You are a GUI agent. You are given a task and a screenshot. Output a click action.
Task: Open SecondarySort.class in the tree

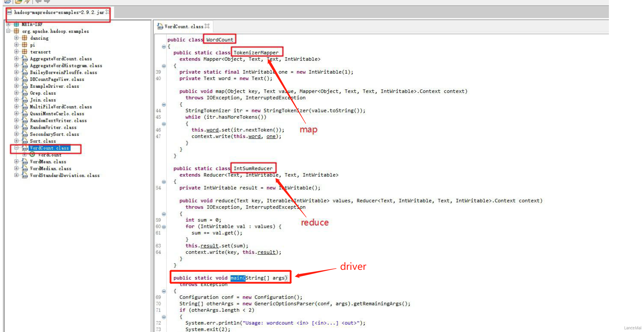coord(54,134)
